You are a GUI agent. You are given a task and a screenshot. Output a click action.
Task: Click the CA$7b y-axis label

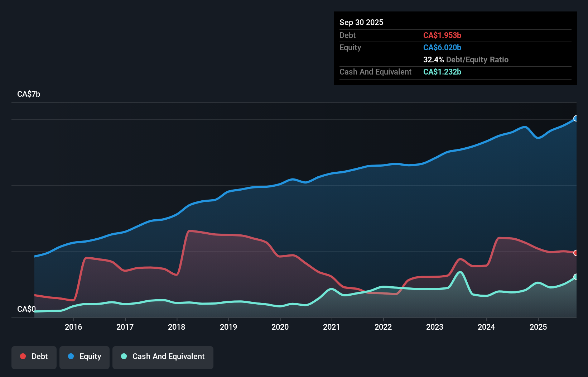point(29,94)
